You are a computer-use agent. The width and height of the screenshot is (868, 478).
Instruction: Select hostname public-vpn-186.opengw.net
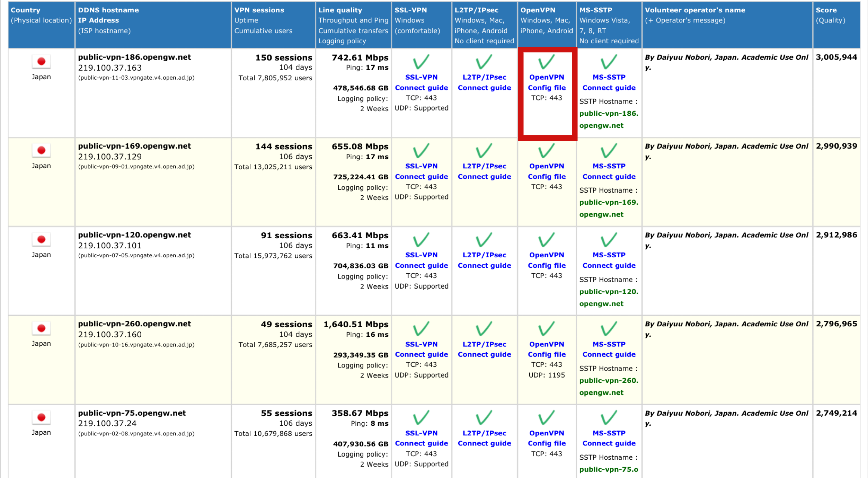[134, 57]
